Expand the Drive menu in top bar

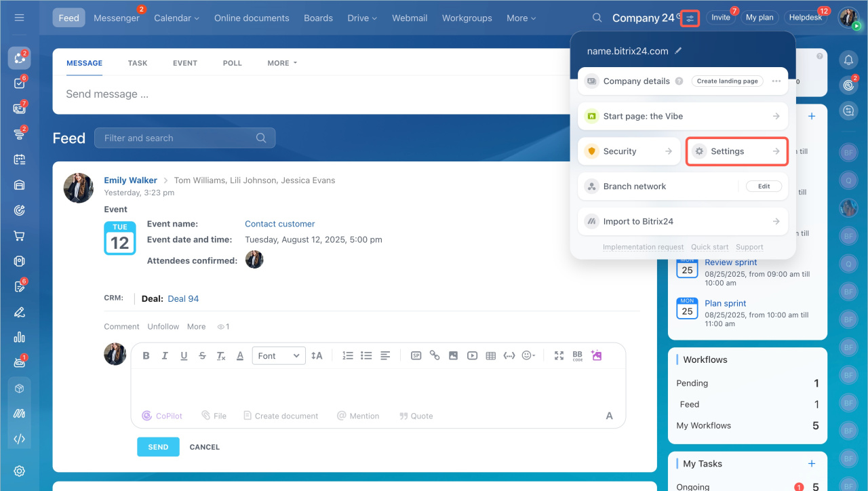click(x=361, y=18)
